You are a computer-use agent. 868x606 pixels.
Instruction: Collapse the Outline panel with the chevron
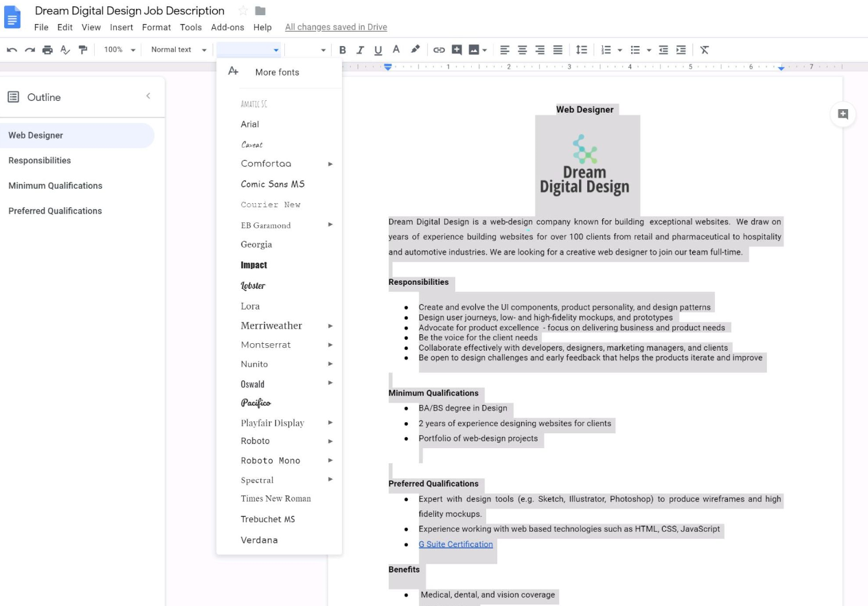coord(148,96)
